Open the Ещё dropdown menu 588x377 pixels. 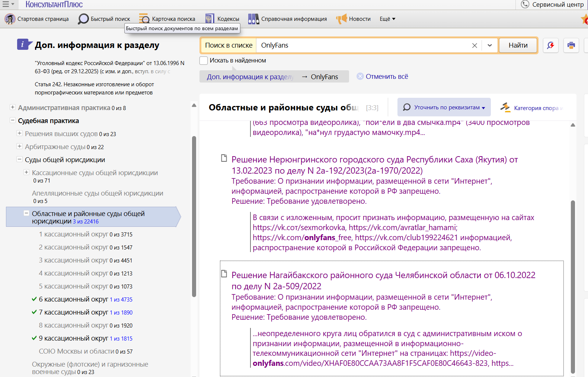pyautogui.click(x=387, y=19)
